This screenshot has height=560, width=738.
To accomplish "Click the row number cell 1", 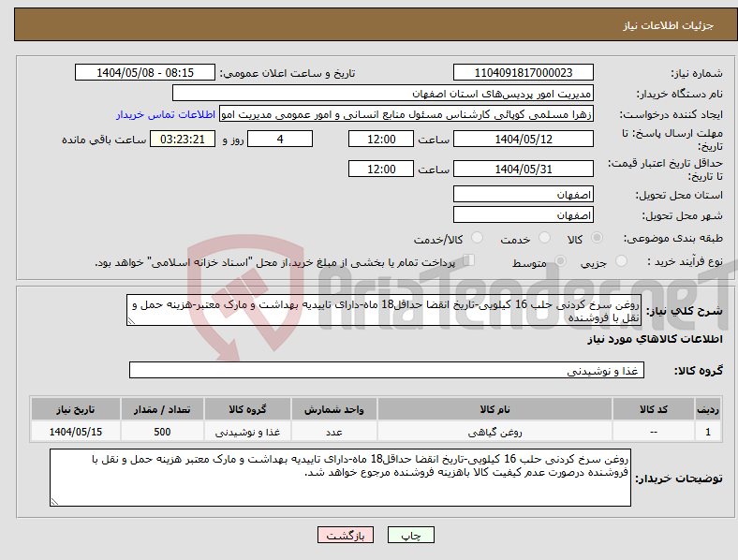I will coord(708,432).
